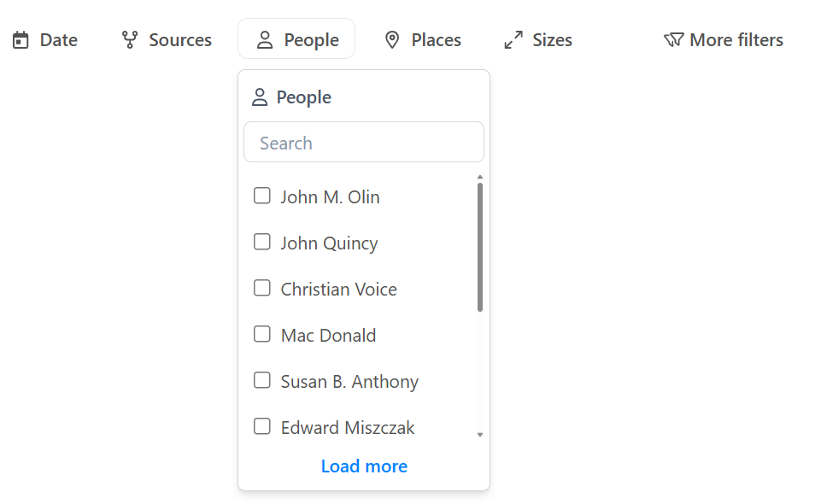Focus the People search input field
The image size is (815, 504).
pos(364,143)
